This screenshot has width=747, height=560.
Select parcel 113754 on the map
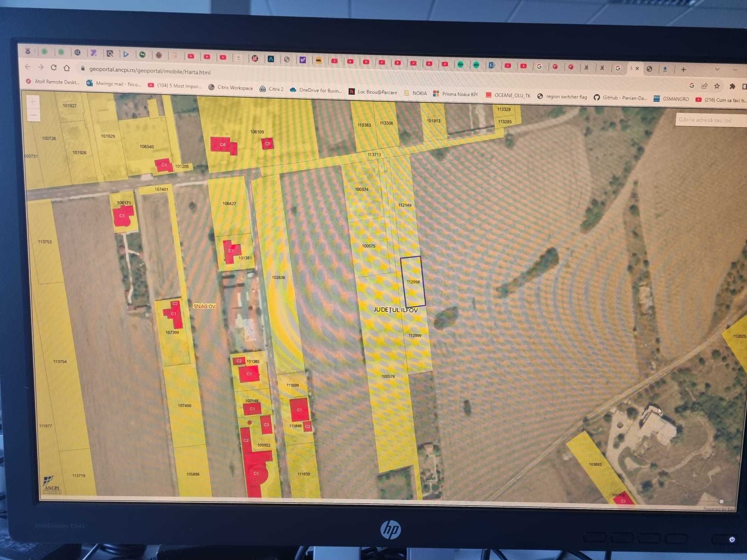60,361
